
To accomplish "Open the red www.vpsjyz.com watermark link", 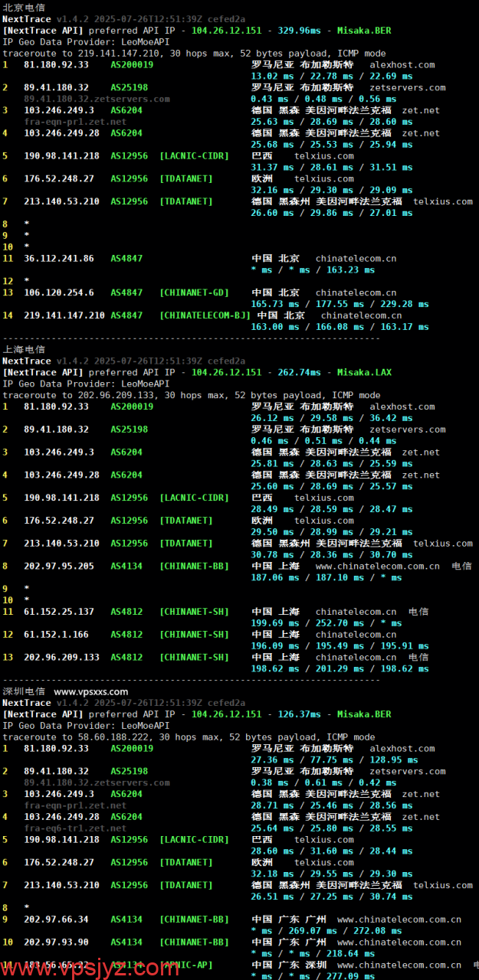I will point(90,967).
